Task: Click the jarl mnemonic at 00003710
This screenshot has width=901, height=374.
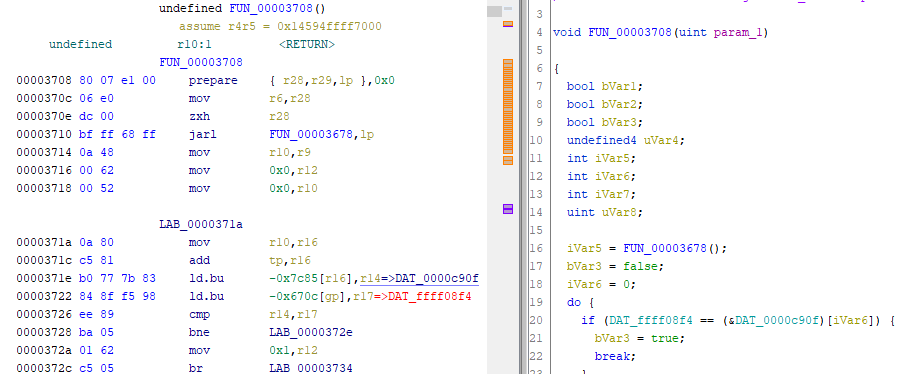Action: coord(202,135)
